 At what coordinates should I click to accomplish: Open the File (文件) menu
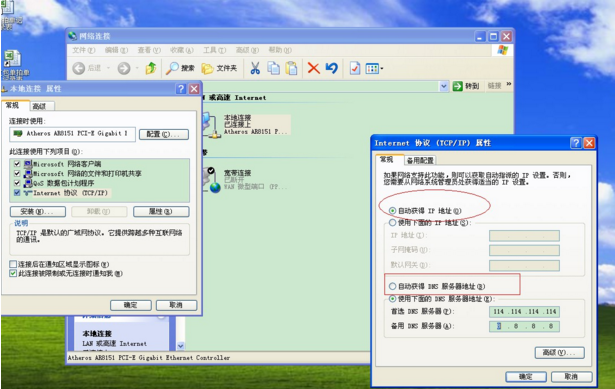tap(84, 50)
